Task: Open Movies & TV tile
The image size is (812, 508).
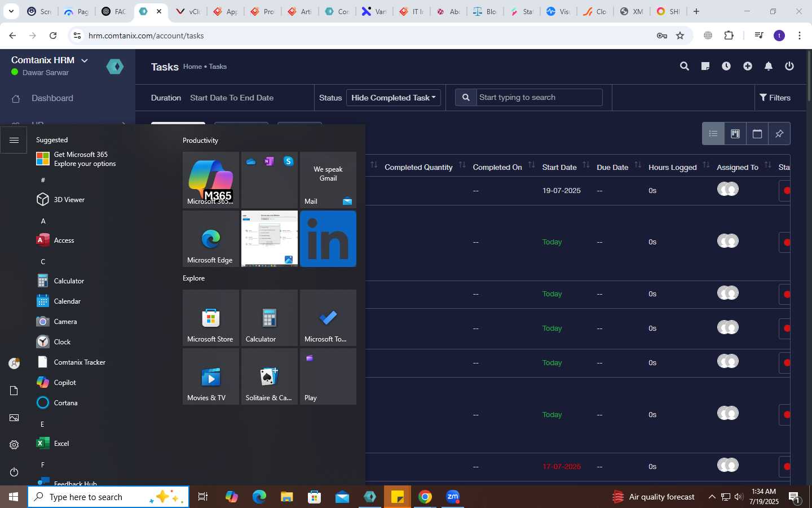Action: [211, 376]
